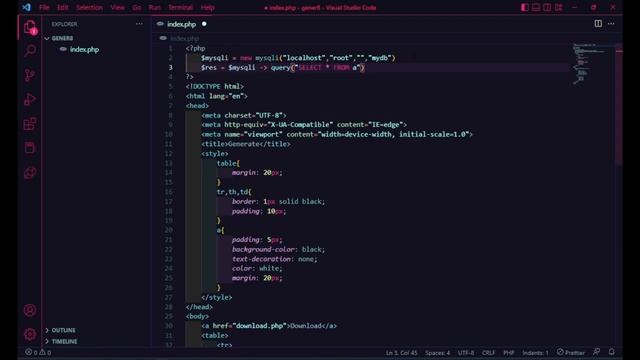Click the feedback icon in status bar
This screenshot has width=640, height=360.
[597, 352]
